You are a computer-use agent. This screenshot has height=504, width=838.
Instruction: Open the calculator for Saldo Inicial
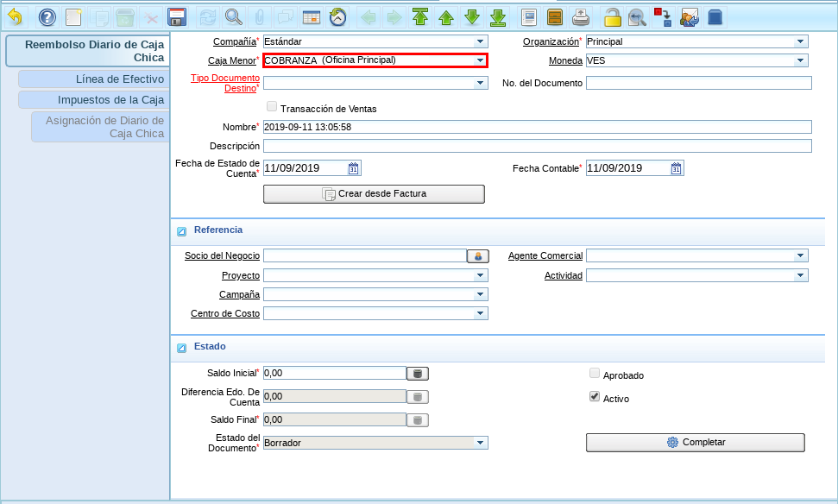click(x=418, y=374)
